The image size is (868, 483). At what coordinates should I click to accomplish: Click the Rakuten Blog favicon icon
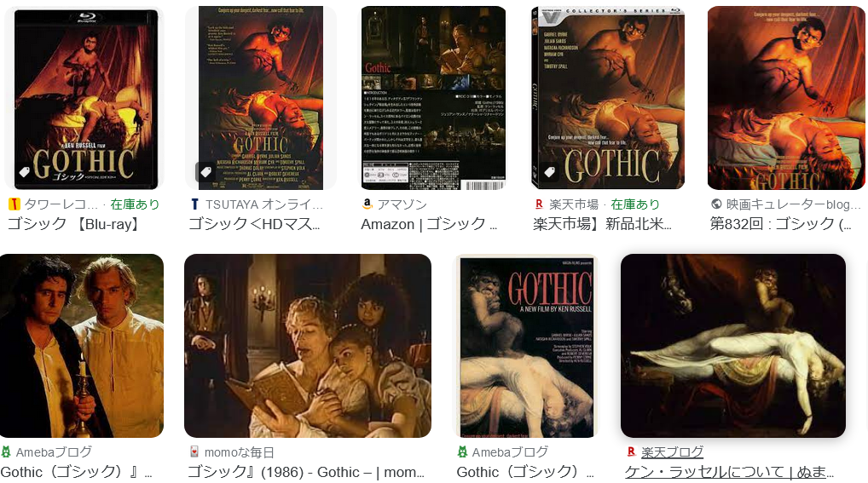[x=631, y=452]
